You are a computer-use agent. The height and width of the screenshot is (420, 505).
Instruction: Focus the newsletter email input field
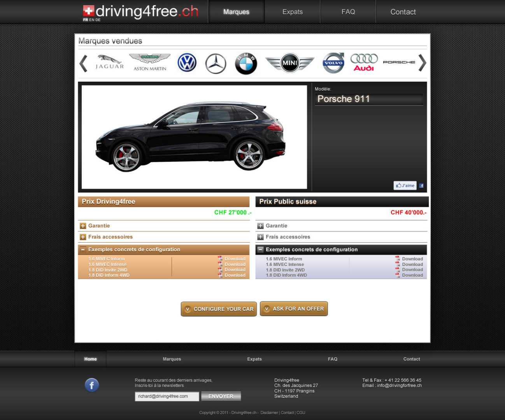pos(167,396)
